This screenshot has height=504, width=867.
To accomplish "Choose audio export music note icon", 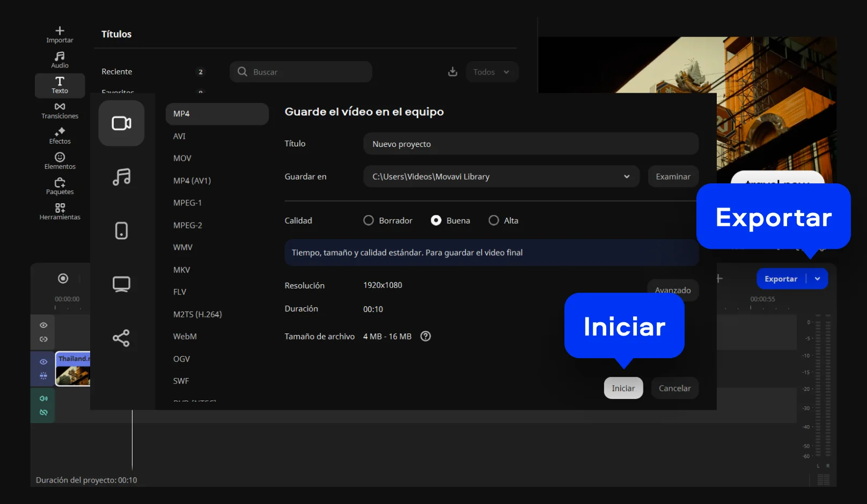I will tap(121, 177).
